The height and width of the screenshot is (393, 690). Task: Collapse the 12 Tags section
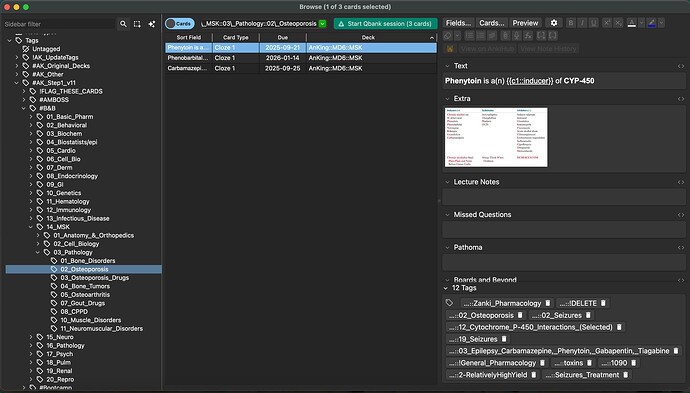pyautogui.click(x=446, y=288)
